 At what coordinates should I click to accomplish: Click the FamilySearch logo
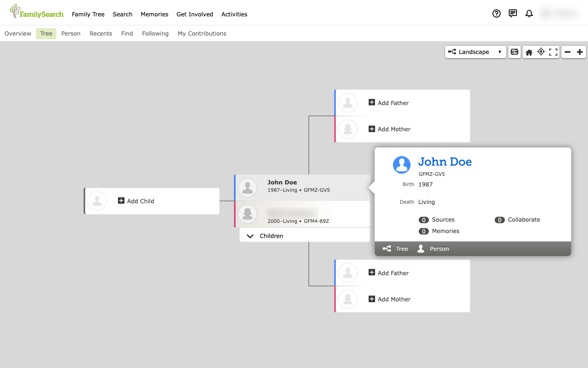tap(37, 12)
